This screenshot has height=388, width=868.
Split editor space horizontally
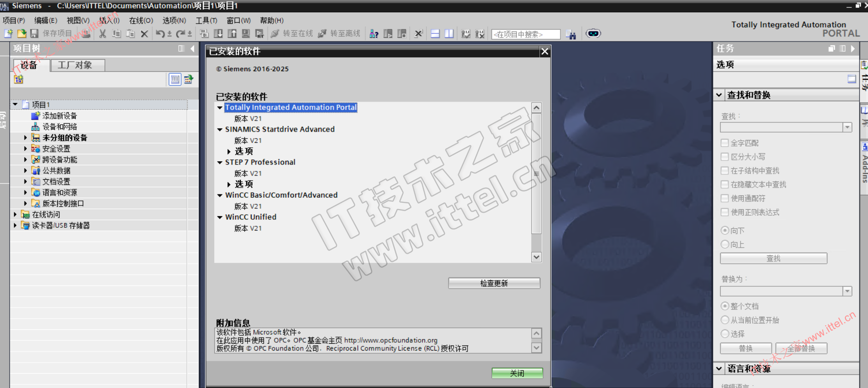(x=435, y=34)
